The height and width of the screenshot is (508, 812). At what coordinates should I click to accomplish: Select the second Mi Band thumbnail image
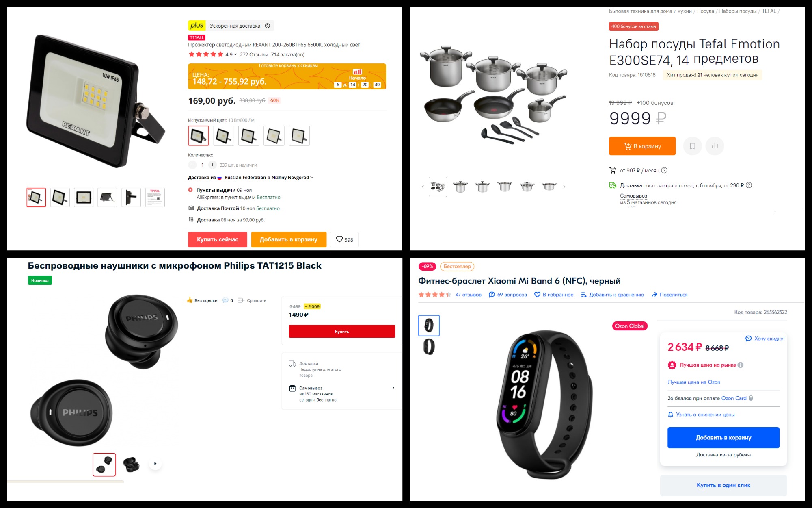(429, 347)
